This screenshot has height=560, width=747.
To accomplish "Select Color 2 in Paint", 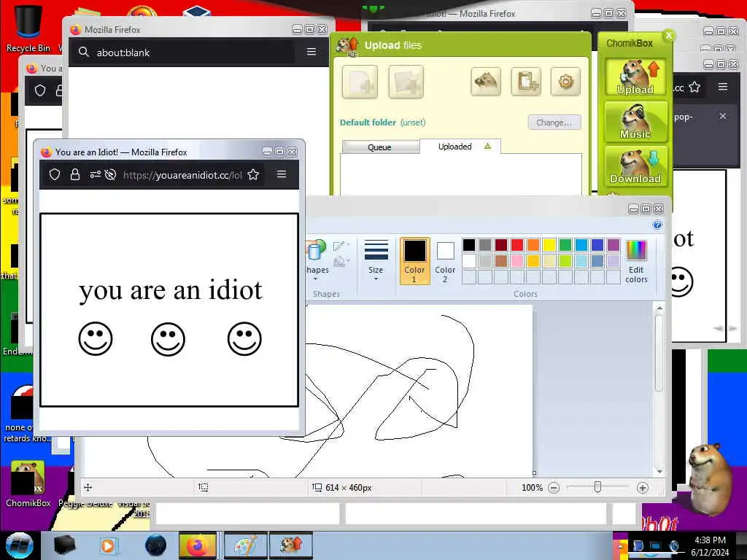I will click(x=445, y=261).
